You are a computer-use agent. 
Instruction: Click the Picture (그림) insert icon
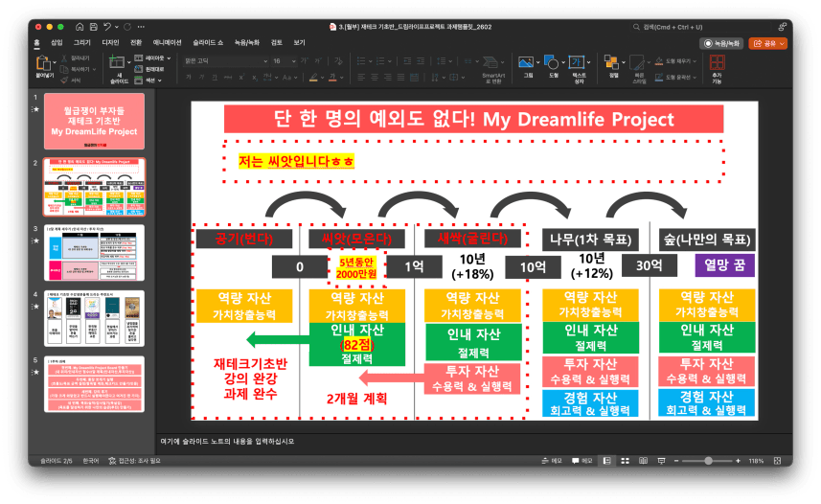click(527, 64)
